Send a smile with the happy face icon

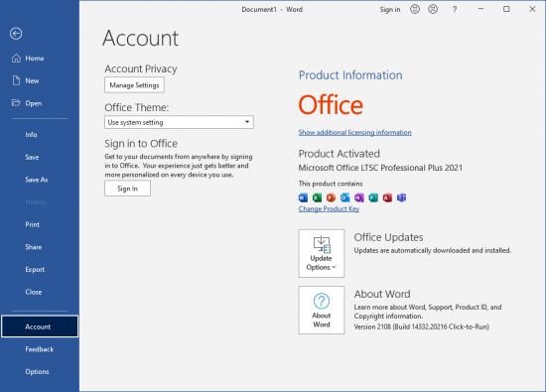point(415,9)
